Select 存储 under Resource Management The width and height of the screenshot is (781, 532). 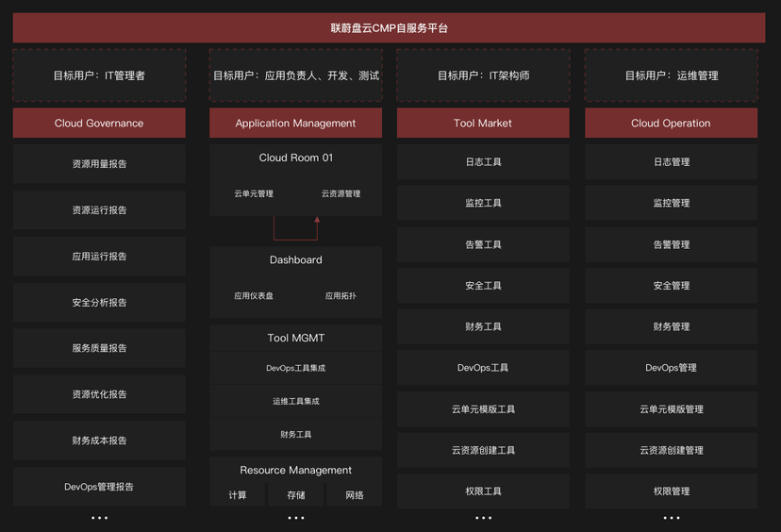pyautogui.click(x=296, y=495)
